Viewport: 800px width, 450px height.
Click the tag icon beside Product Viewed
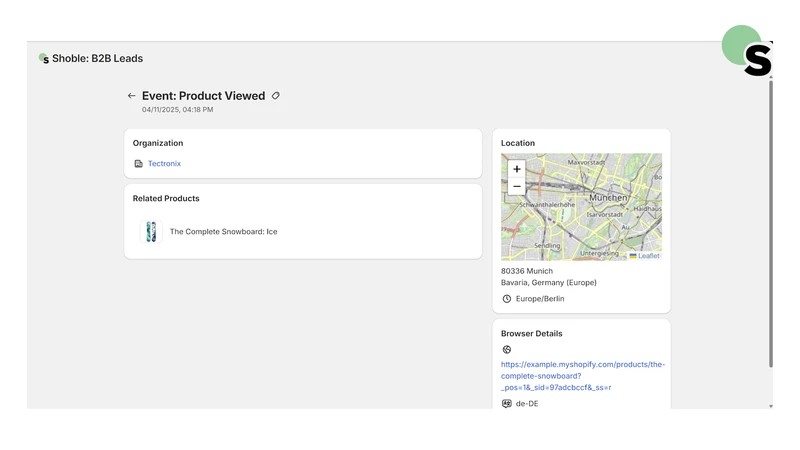pos(276,95)
